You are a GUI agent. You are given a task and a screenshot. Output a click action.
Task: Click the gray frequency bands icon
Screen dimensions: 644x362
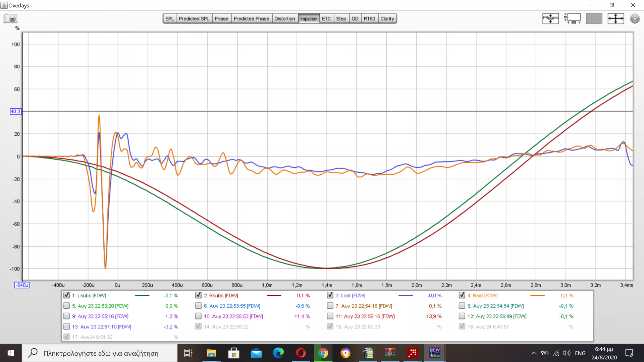tap(594, 18)
